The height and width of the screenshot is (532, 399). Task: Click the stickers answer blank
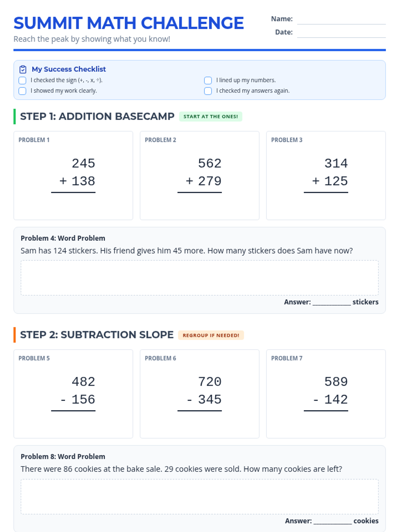pyautogui.click(x=332, y=302)
